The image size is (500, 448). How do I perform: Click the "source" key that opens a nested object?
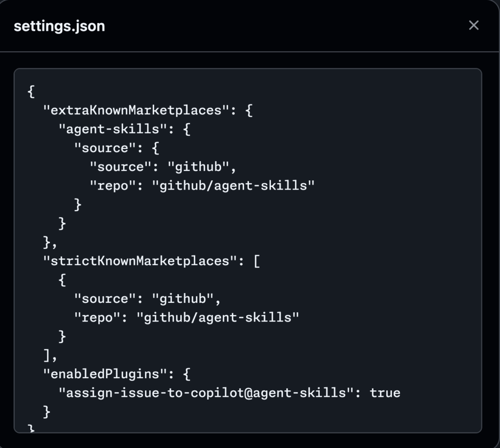(105, 148)
